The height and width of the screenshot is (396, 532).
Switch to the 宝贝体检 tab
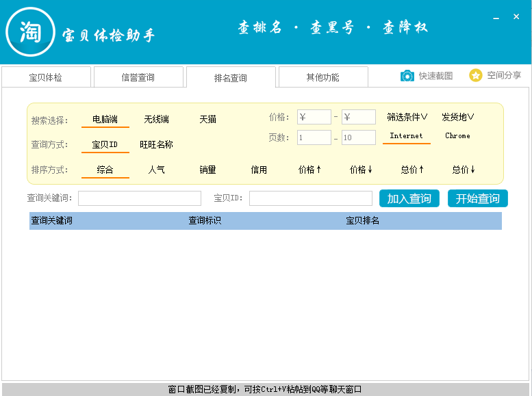tap(46, 77)
